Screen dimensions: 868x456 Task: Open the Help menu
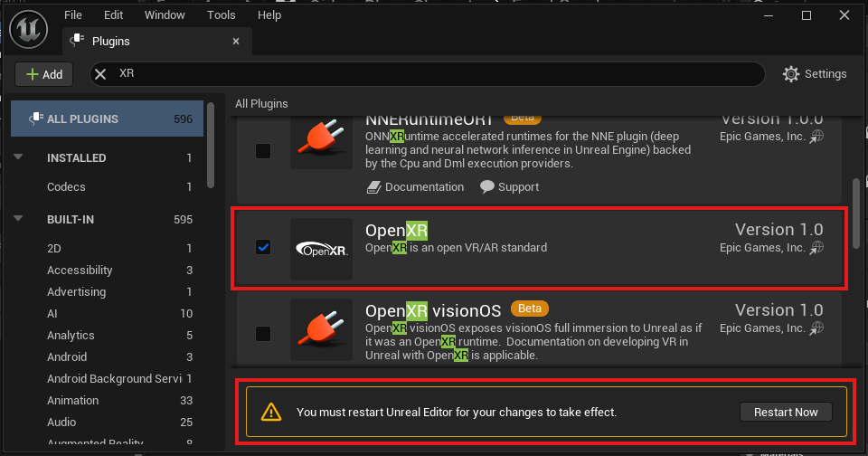269,15
